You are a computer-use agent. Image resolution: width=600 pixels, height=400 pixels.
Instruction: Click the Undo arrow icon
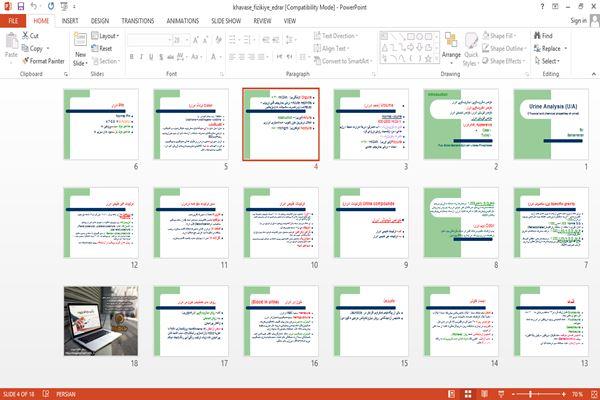coord(34,7)
